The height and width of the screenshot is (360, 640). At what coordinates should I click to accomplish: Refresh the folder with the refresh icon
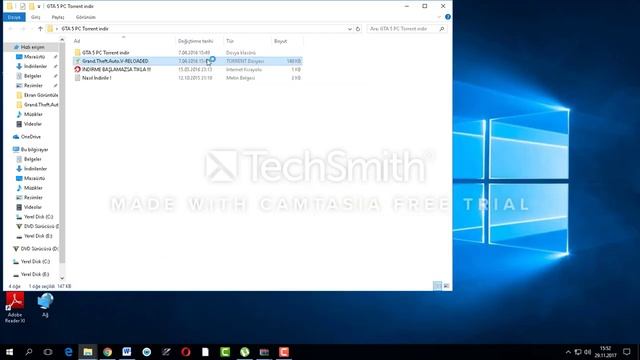click(358, 29)
